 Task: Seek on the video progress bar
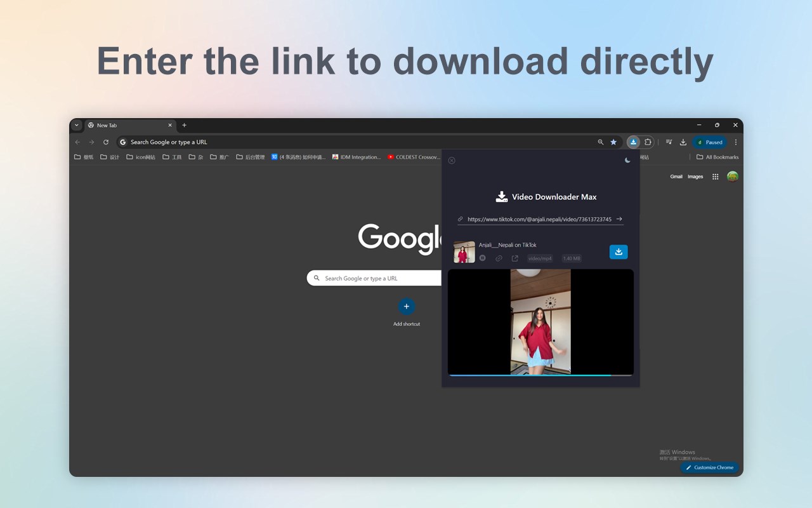tap(540, 375)
